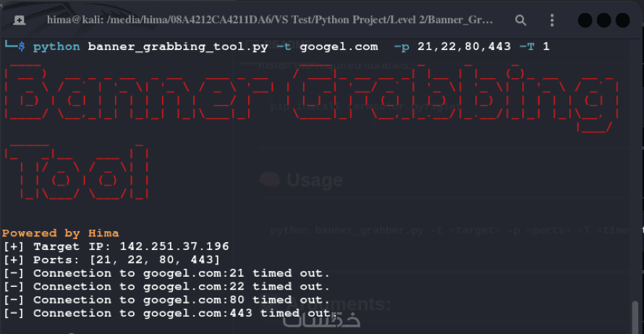Click the word python in the command

[x=56, y=47]
